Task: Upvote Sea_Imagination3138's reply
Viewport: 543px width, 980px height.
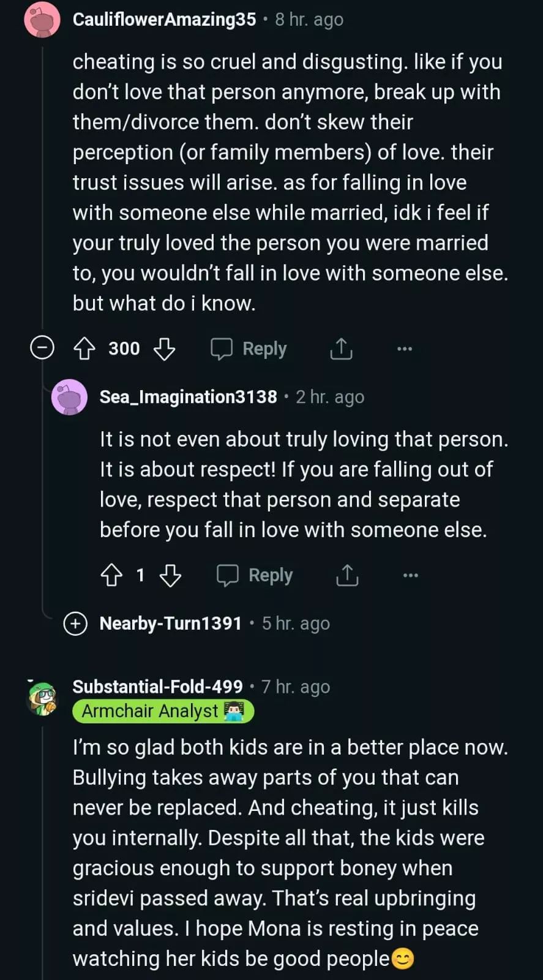Action: click(111, 575)
